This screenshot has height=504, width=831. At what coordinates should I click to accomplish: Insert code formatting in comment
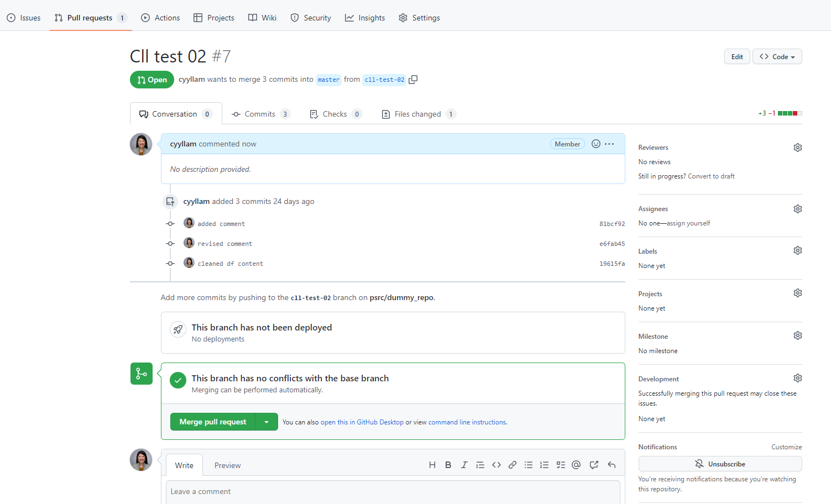[496, 465]
